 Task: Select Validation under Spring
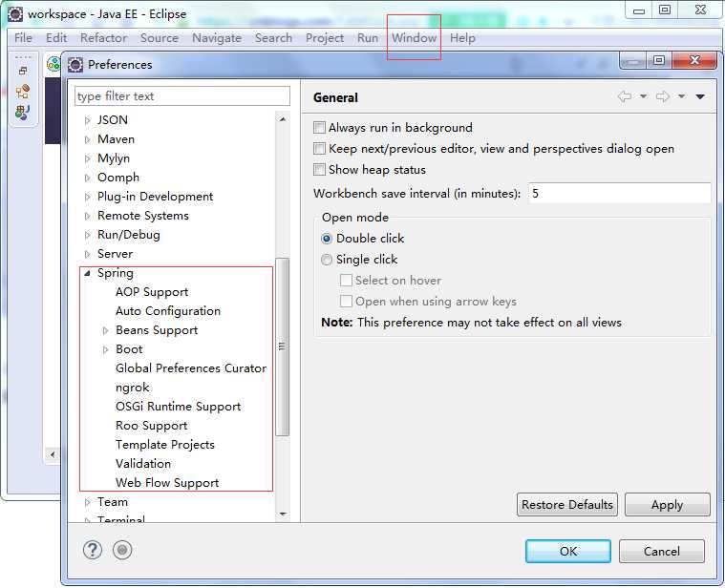(x=143, y=464)
